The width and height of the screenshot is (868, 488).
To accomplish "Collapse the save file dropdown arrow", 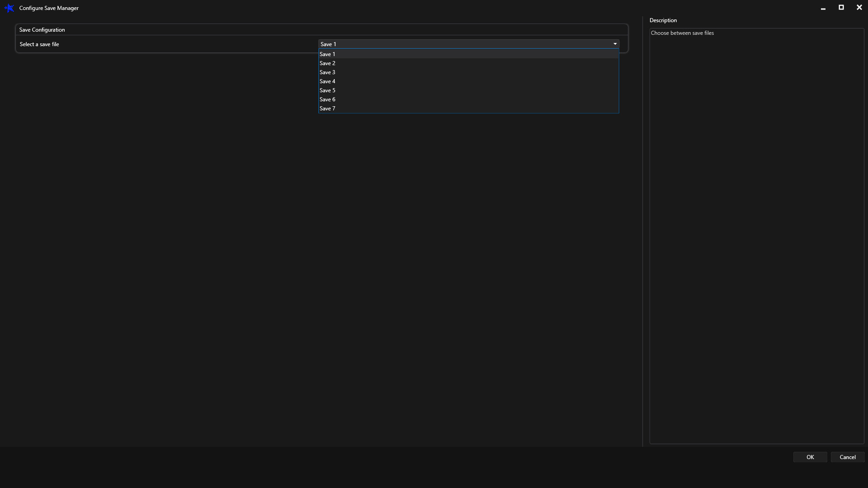I will pos(615,44).
